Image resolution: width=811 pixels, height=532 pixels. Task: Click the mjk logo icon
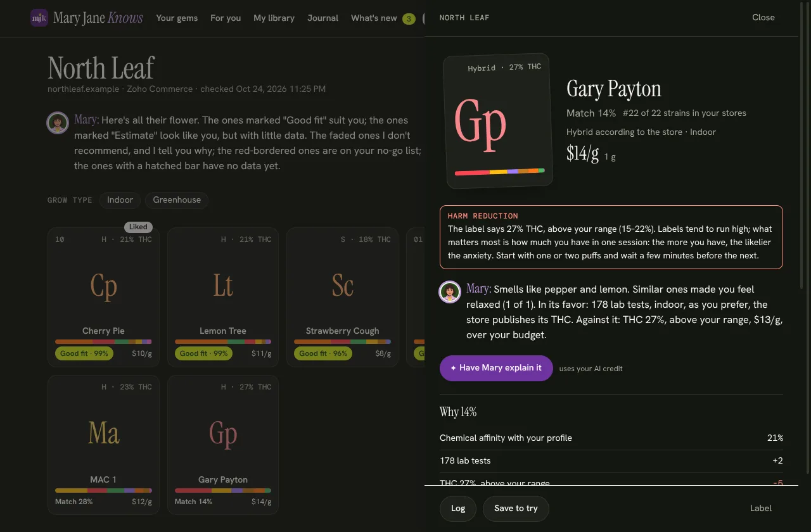point(39,18)
